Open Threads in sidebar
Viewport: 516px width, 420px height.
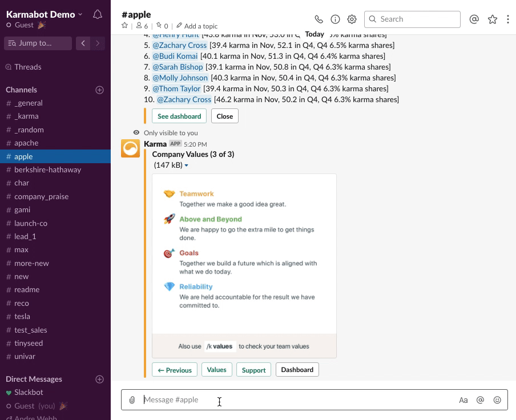pyautogui.click(x=27, y=67)
